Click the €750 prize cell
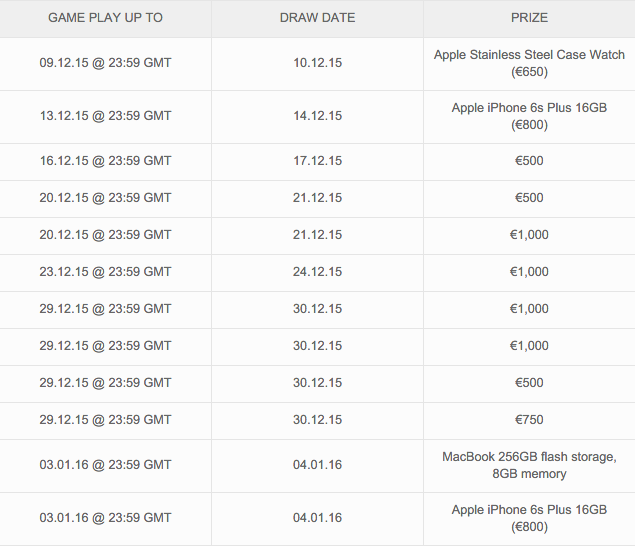The image size is (635, 546). point(529,420)
